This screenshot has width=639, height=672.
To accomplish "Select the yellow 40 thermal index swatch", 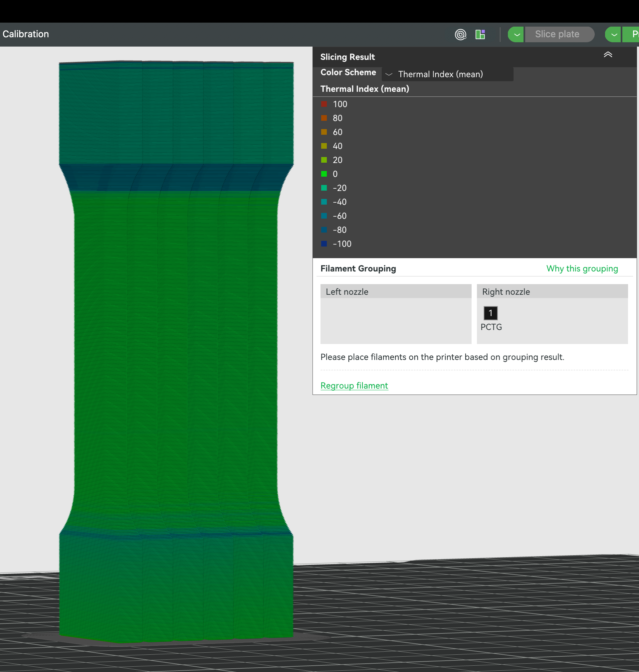I will pyautogui.click(x=323, y=146).
